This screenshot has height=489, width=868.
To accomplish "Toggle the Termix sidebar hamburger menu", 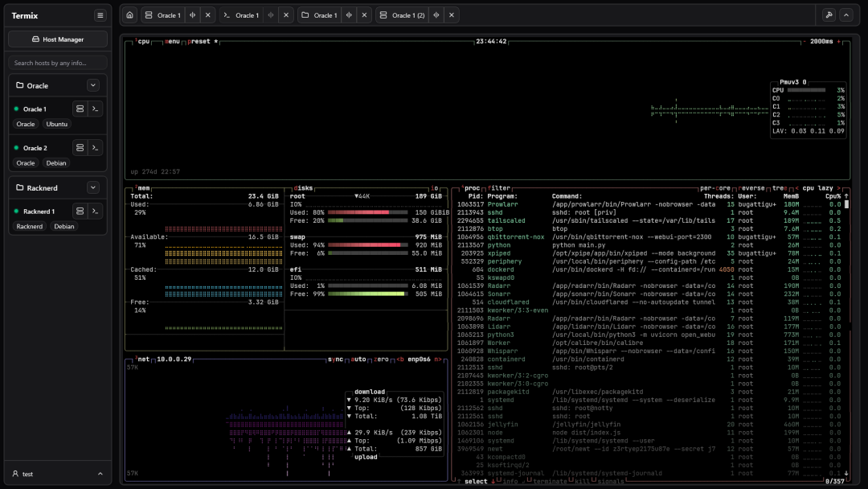I will [x=100, y=15].
